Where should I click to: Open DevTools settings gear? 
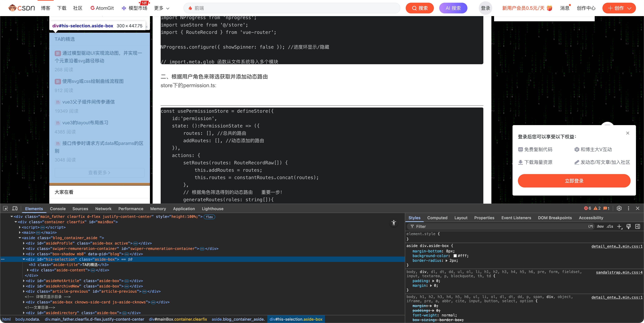[x=619, y=208]
